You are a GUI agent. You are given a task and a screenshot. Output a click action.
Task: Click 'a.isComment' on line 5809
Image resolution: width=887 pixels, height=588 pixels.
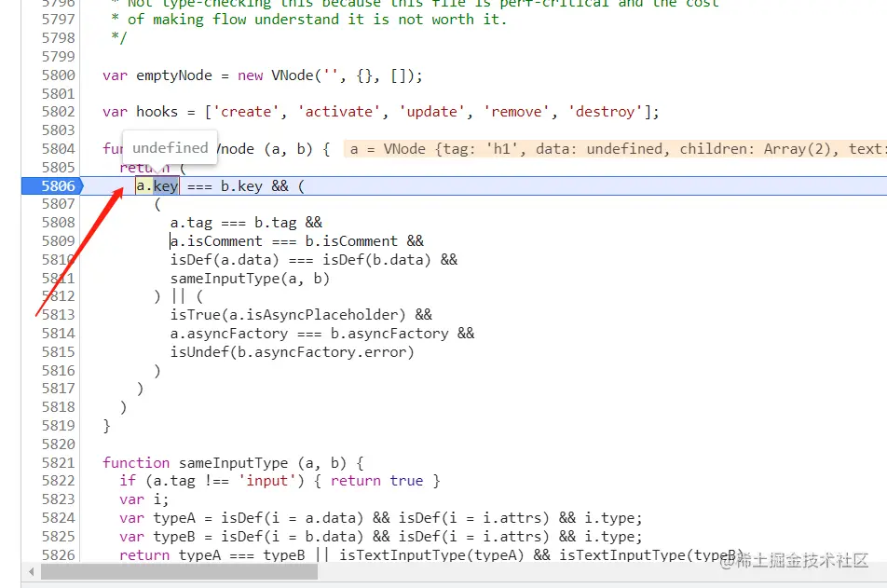217,241
